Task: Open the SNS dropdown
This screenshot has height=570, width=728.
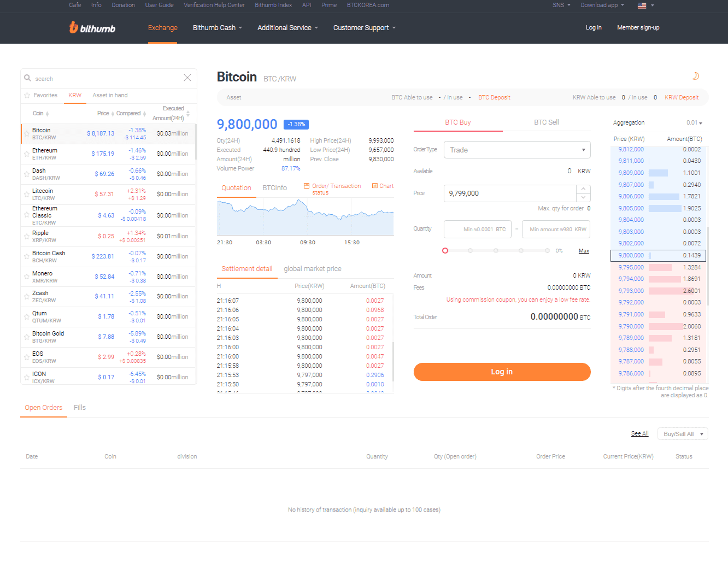Action: click(561, 5)
